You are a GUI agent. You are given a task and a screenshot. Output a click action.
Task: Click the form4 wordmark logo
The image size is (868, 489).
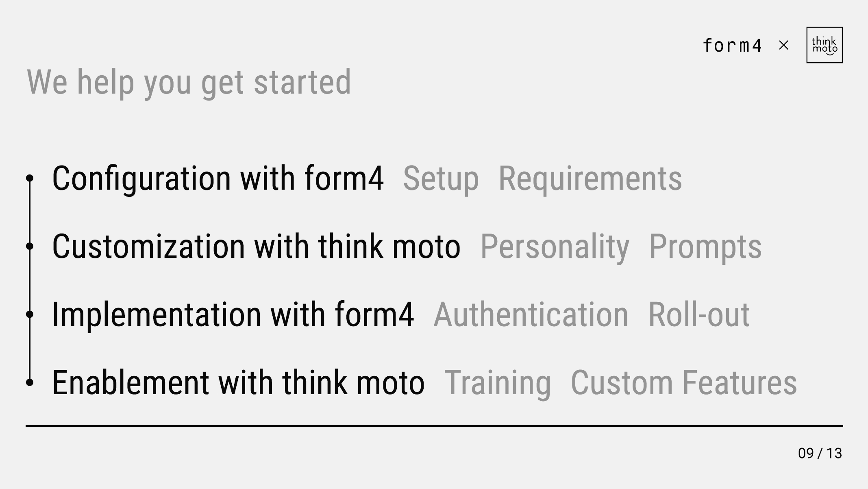pos(732,46)
